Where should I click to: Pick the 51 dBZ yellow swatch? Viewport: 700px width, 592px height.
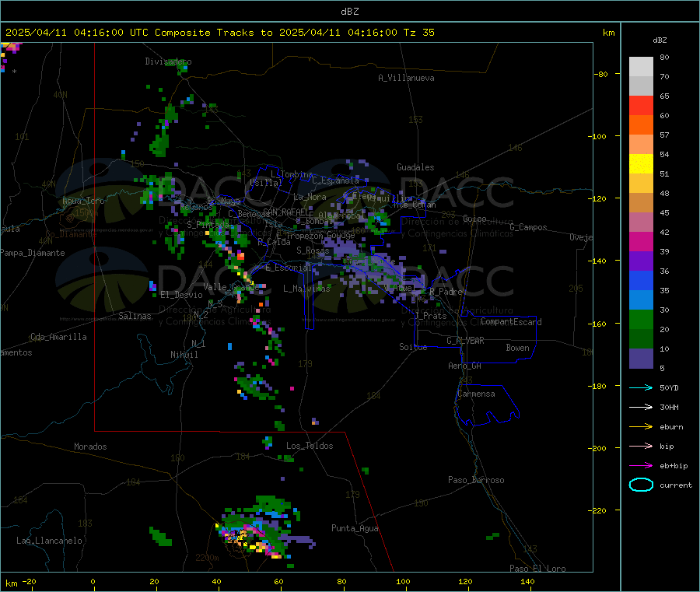click(641, 164)
